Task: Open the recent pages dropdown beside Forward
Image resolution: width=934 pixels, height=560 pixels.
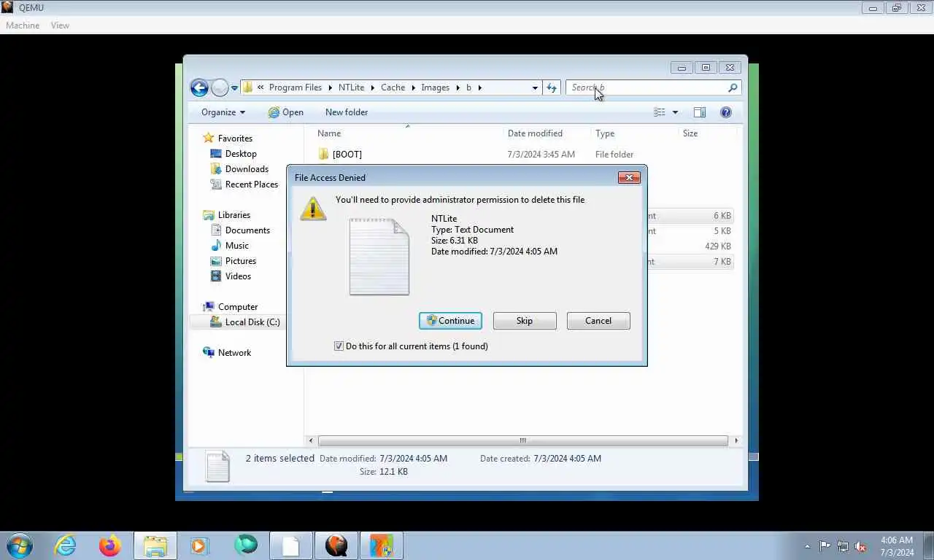Action: click(x=234, y=88)
